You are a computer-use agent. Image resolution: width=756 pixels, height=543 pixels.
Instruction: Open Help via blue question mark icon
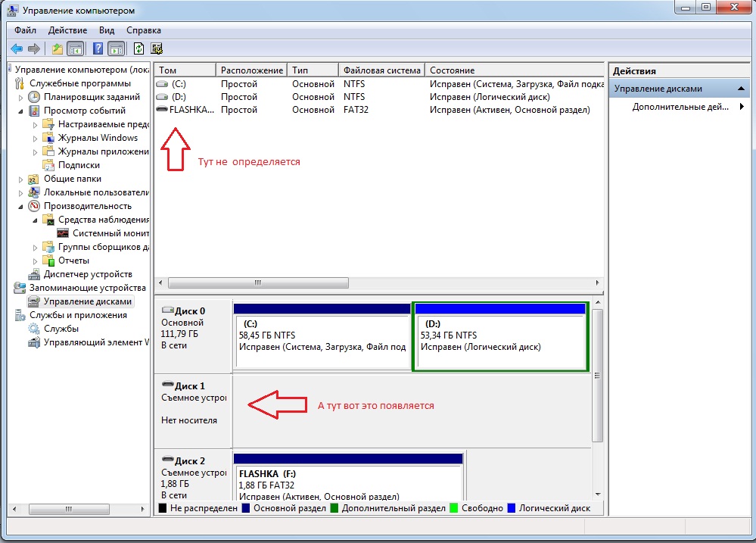pyautogui.click(x=98, y=49)
